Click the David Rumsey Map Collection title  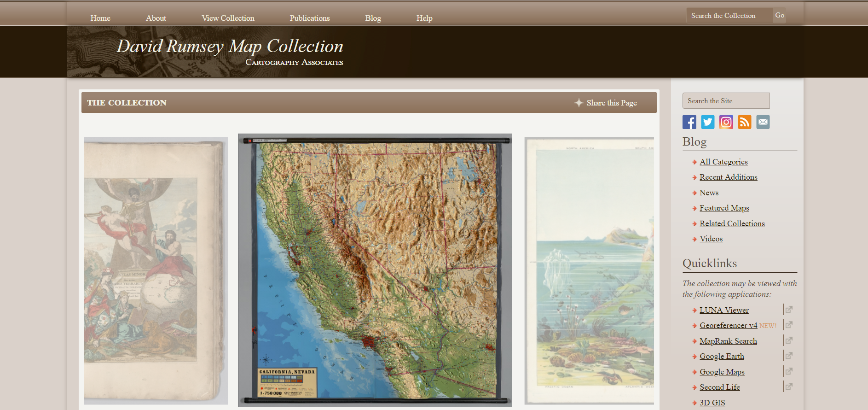pos(230,46)
